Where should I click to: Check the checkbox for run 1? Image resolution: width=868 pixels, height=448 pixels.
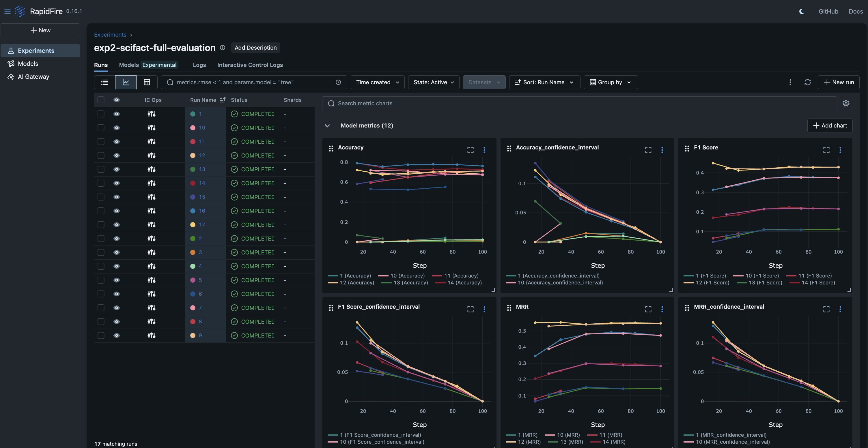(x=101, y=114)
